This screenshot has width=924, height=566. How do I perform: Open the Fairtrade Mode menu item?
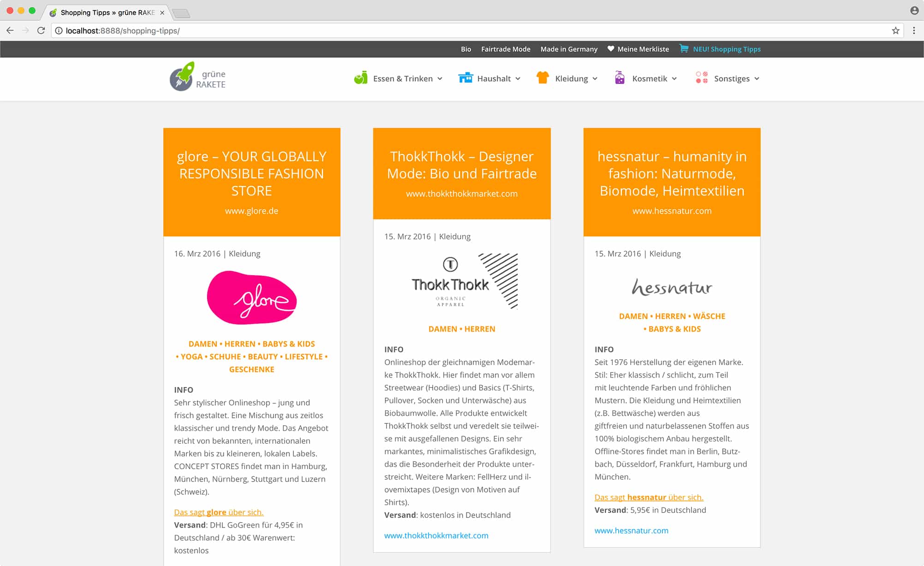pyautogui.click(x=506, y=49)
